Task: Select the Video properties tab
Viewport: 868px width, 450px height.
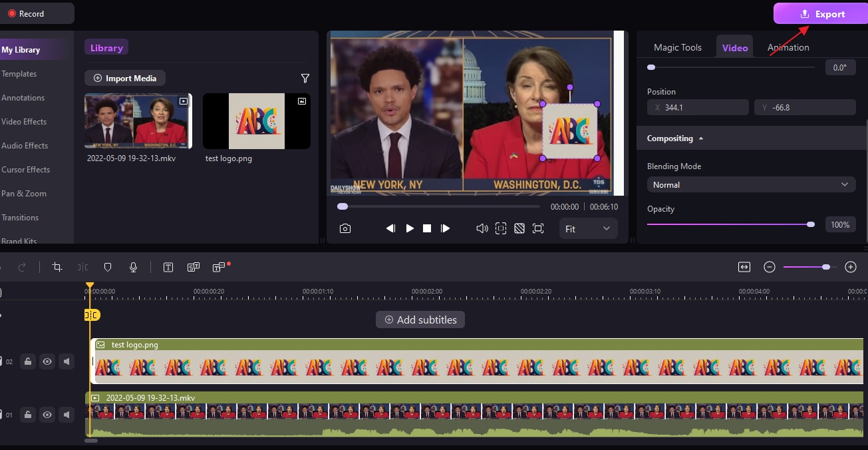Action: point(735,47)
